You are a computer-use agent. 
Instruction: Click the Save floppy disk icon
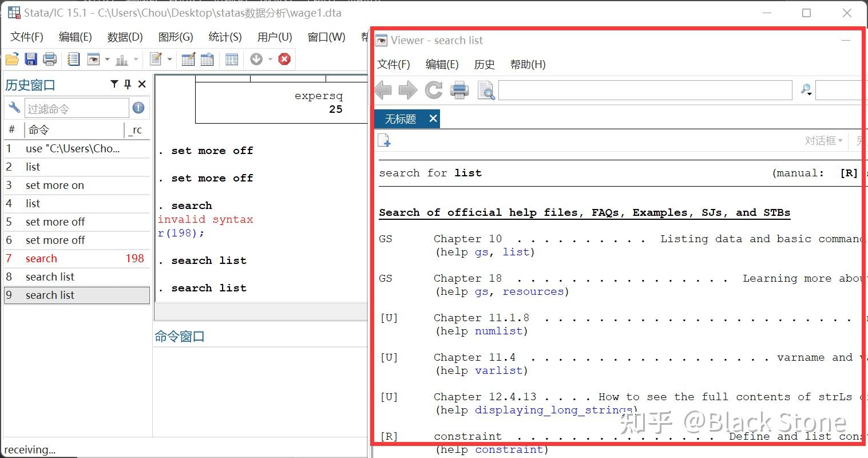click(31, 59)
